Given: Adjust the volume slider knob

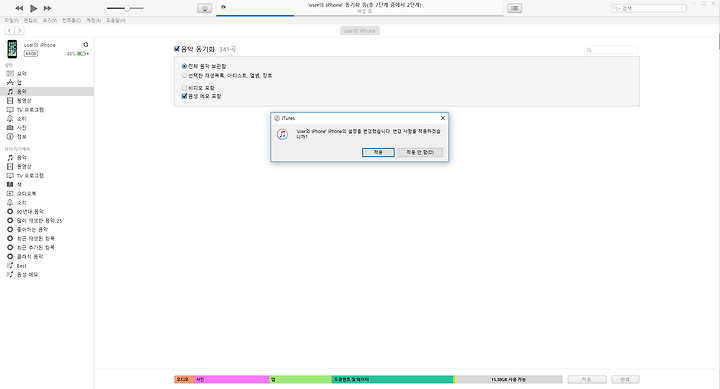Looking at the screenshot, I should click(127, 8).
